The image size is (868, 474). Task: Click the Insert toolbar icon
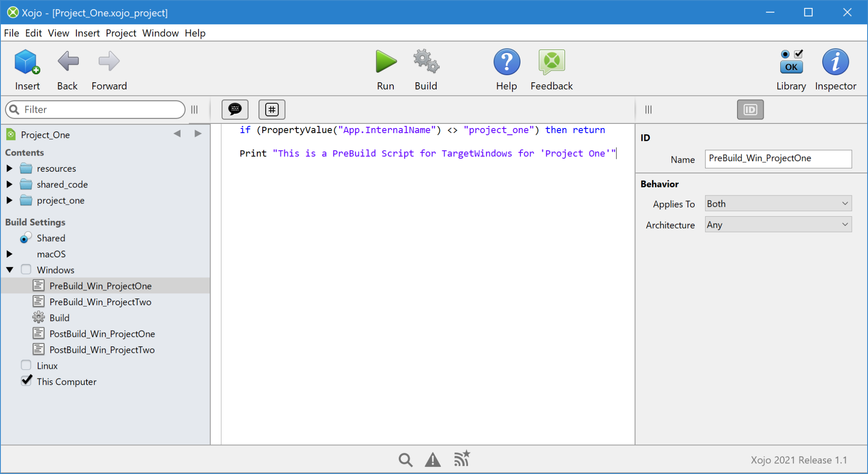[27, 62]
